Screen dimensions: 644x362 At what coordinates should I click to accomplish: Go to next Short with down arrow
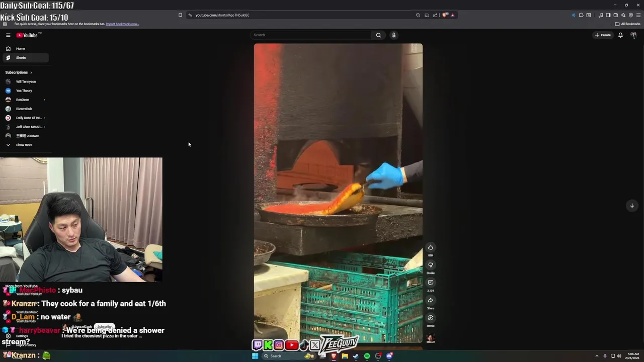click(x=632, y=205)
